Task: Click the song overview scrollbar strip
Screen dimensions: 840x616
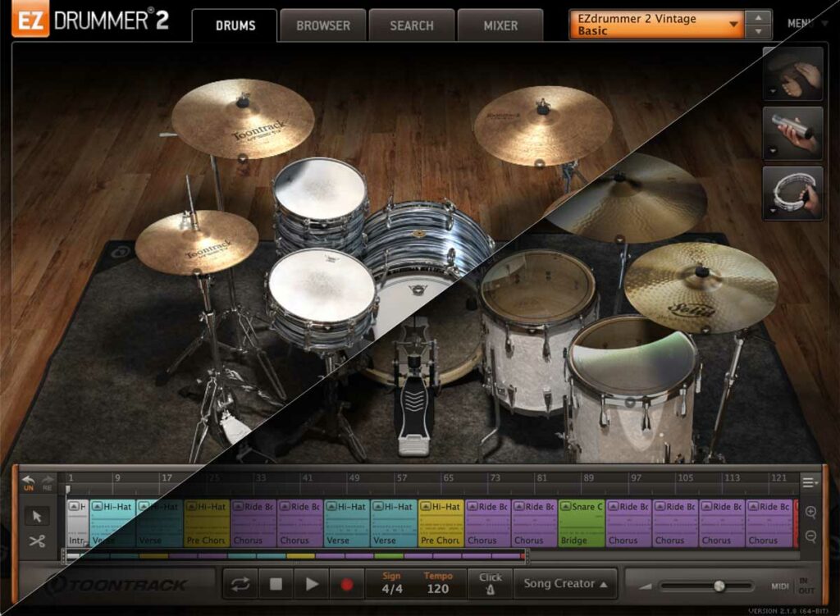Action: (294, 556)
